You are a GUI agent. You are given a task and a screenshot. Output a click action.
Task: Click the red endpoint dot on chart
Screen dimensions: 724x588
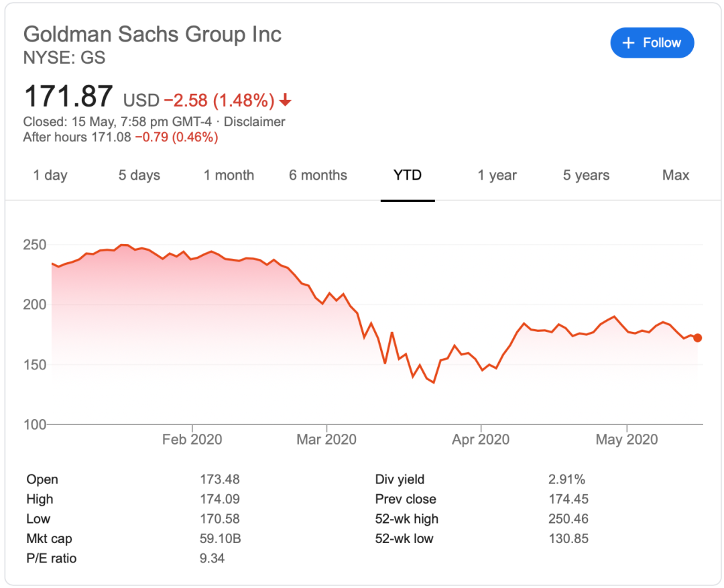698,338
